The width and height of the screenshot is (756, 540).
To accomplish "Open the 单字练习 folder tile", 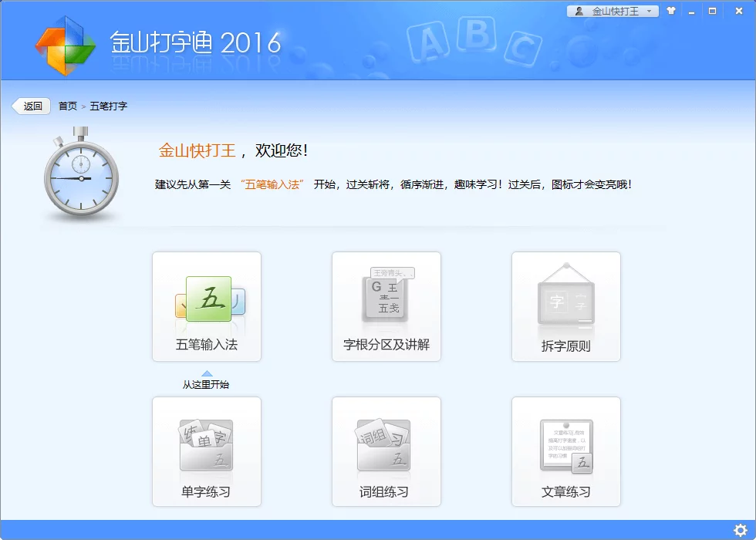I will [207, 452].
